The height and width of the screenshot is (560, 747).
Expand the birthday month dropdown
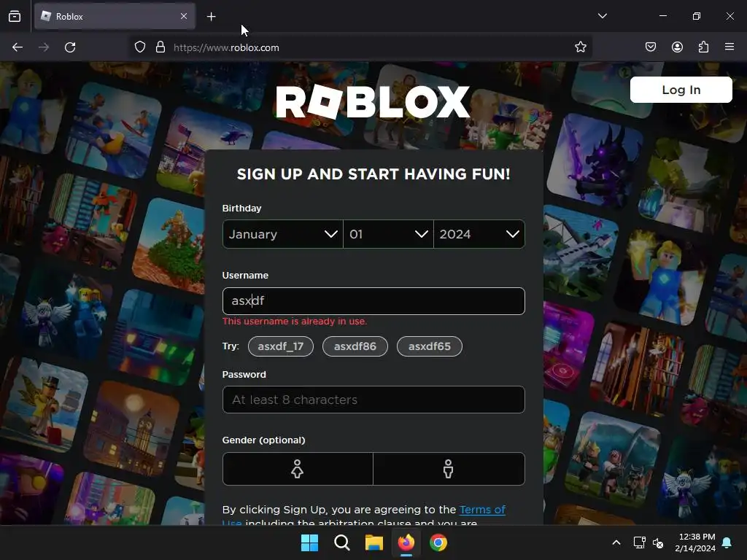282,234
